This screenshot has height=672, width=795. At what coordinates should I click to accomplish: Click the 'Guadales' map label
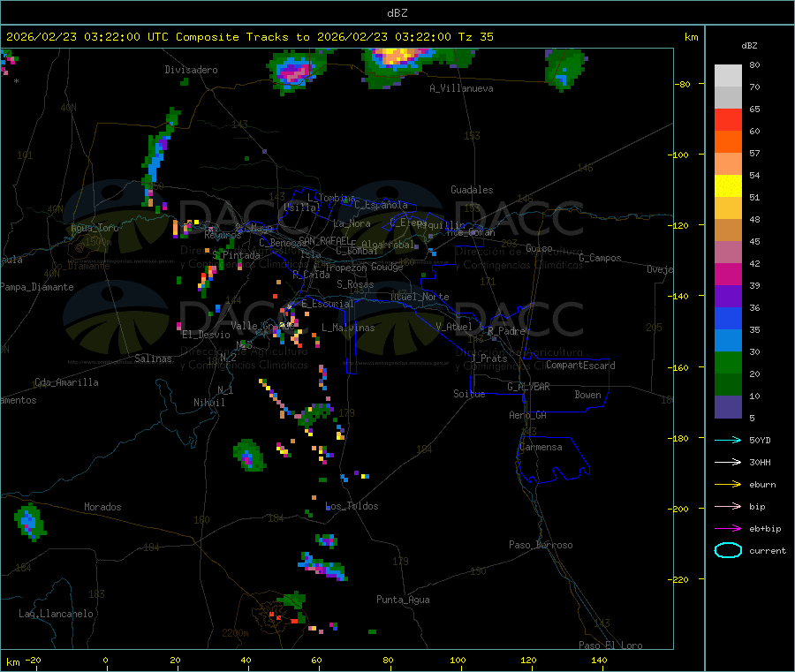(472, 190)
